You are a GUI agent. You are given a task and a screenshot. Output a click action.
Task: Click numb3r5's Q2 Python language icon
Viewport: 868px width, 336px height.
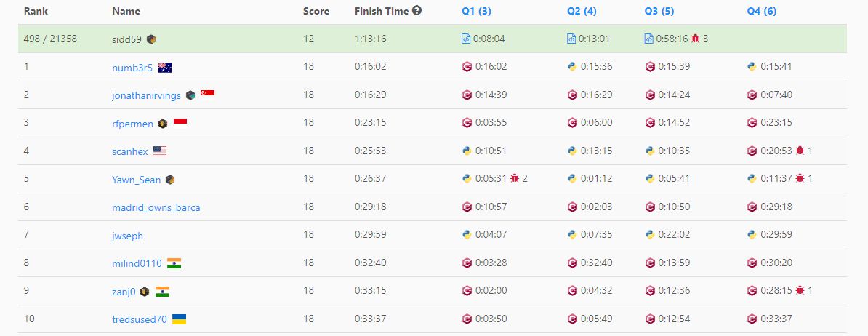click(x=571, y=67)
